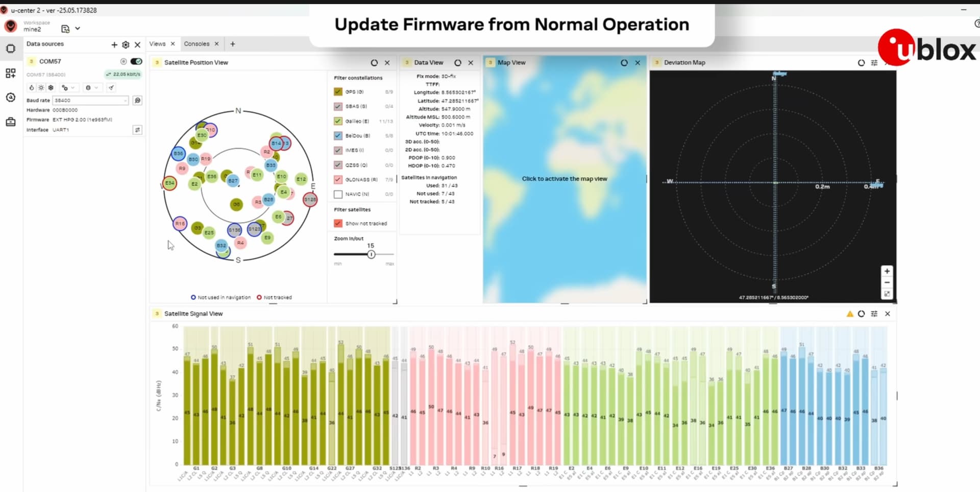The width and height of the screenshot is (980, 492).
Task: Click the Zoom in/out slider handle
Action: click(x=371, y=254)
